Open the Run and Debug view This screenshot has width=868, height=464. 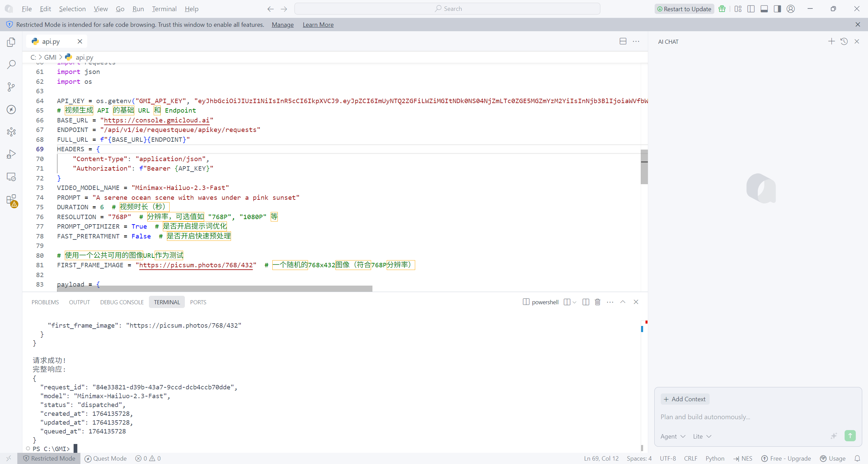(x=11, y=154)
